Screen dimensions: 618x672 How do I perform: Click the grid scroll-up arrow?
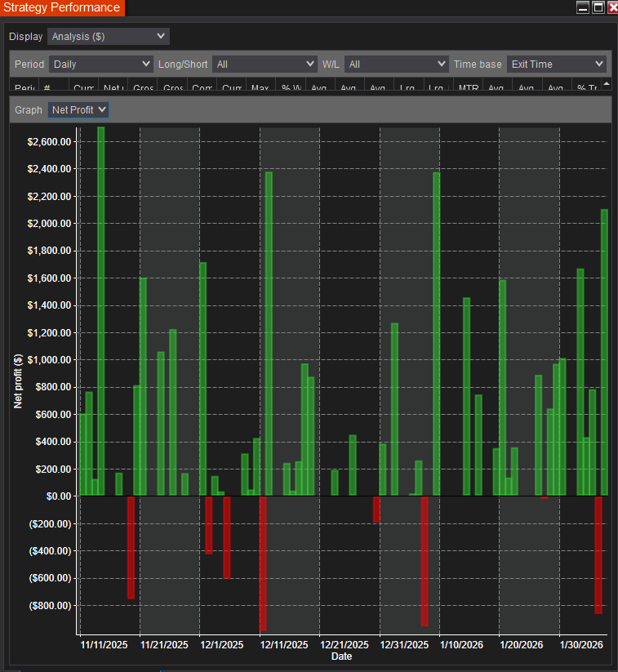pos(607,83)
